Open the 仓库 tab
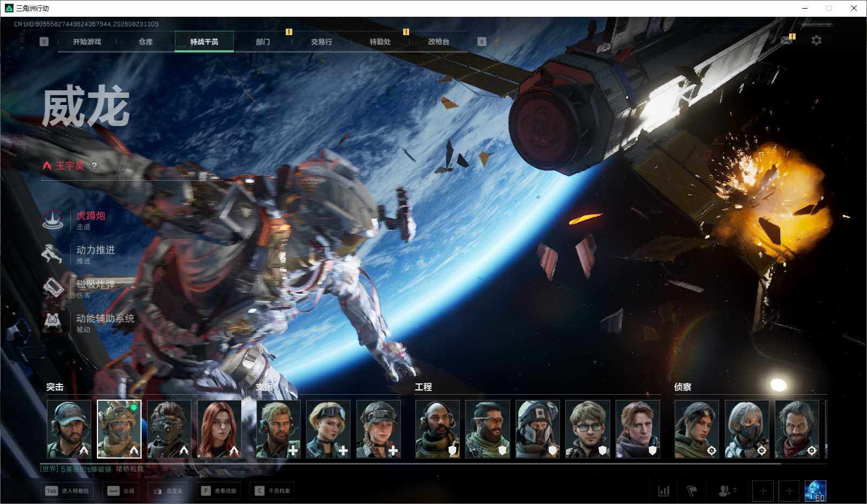This screenshot has width=867, height=504. [x=146, y=42]
